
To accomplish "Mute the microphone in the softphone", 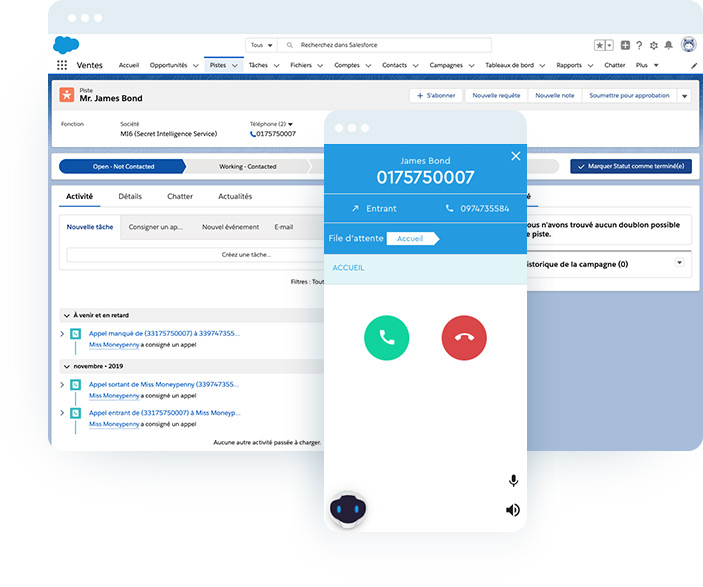I will click(x=513, y=481).
